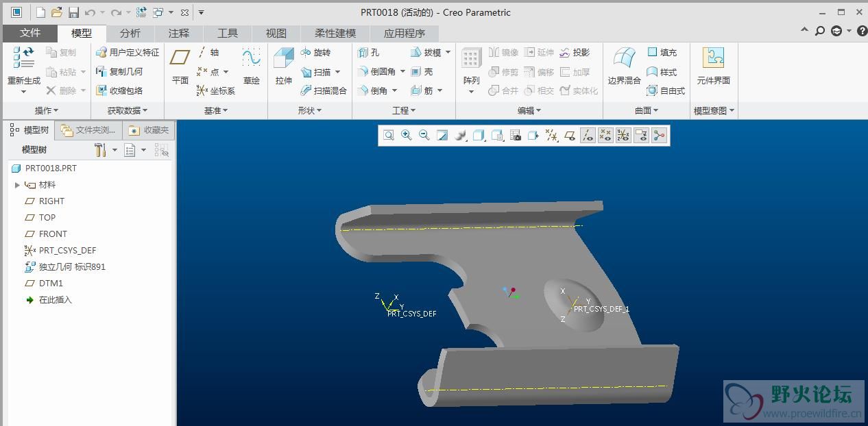Switch to the 分析 ribbon tab

[130, 33]
